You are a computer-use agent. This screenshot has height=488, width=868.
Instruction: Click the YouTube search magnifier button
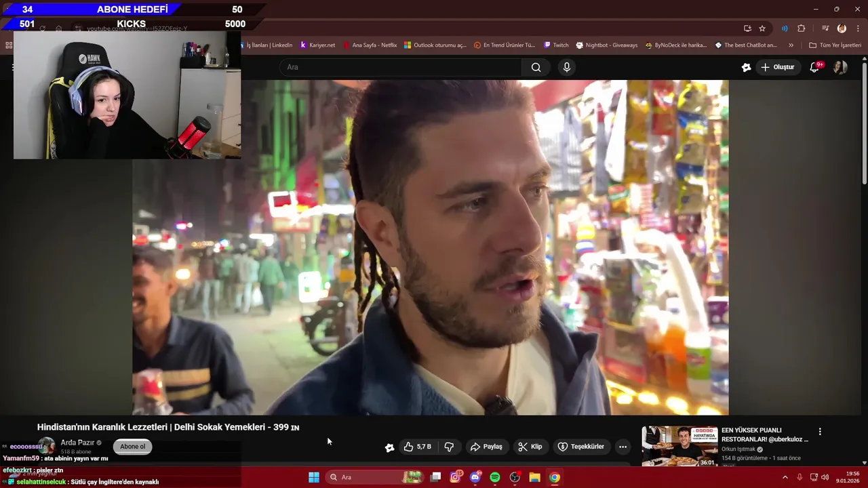[536, 67]
